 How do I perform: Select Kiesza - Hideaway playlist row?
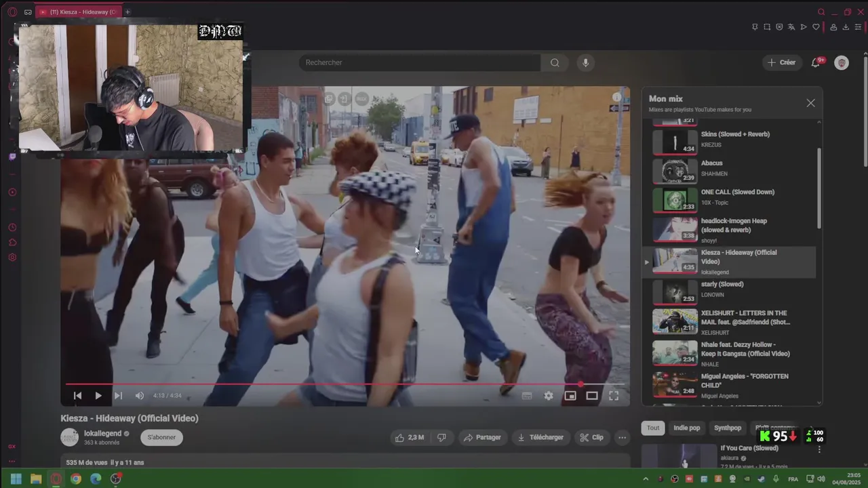click(x=729, y=262)
